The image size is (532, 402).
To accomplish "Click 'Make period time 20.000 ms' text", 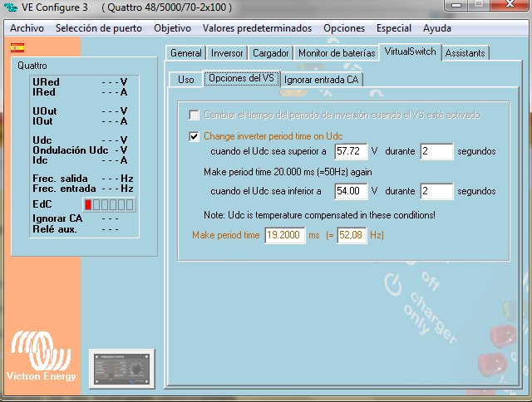I will click(288, 172).
